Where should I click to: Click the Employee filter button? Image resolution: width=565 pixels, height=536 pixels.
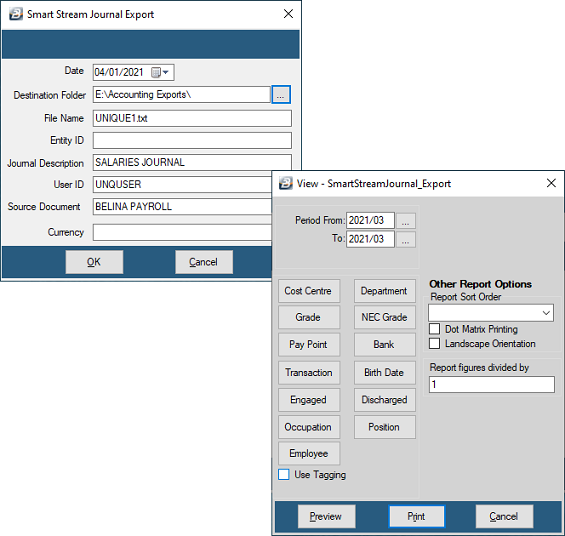tap(309, 454)
